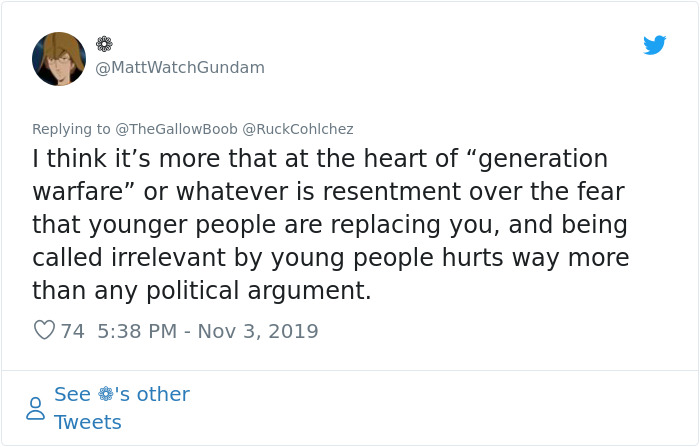Like the tweet with the heart icon
Viewport: 700px width, 447px height.
[44, 330]
